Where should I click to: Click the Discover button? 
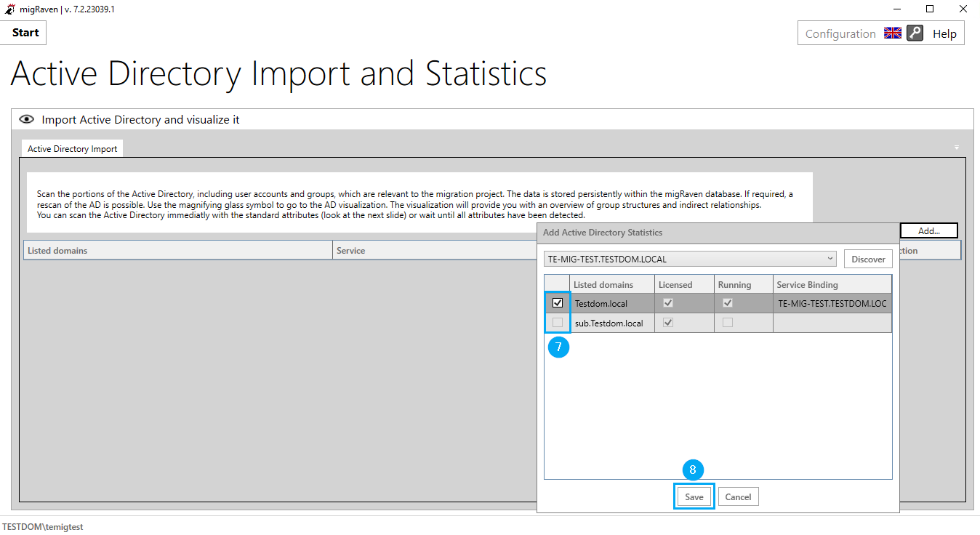pos(868,259)
